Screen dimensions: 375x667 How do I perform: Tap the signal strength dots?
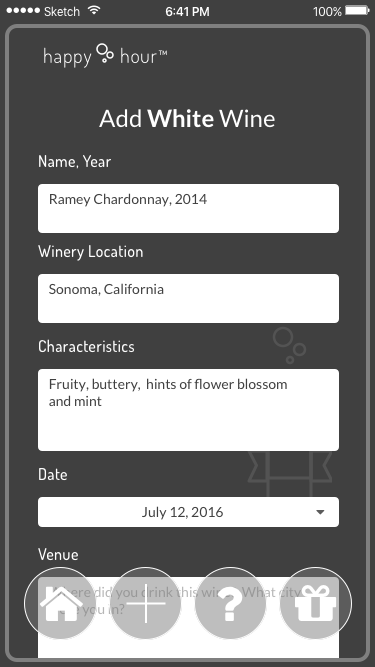click(23, 11)
